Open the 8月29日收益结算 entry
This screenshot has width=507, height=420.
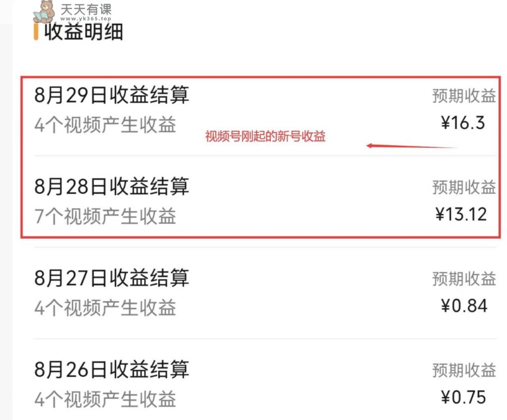(x=265, y=110)
